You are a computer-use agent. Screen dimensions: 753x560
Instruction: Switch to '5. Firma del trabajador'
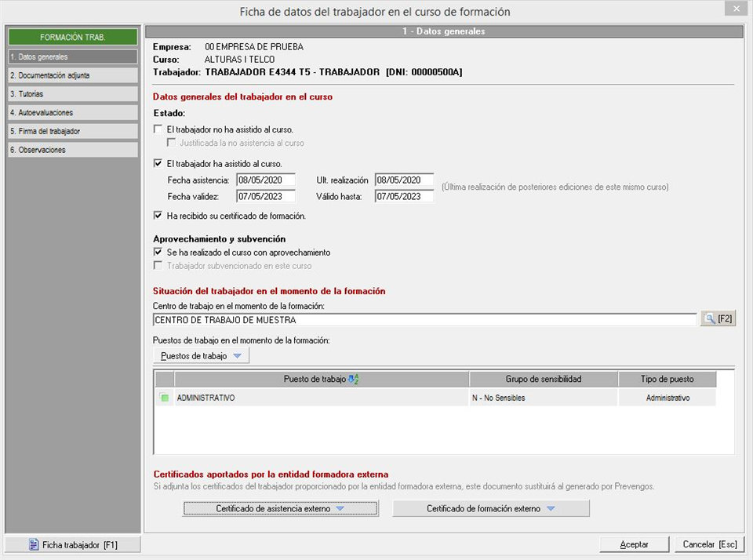click(73, 131)
